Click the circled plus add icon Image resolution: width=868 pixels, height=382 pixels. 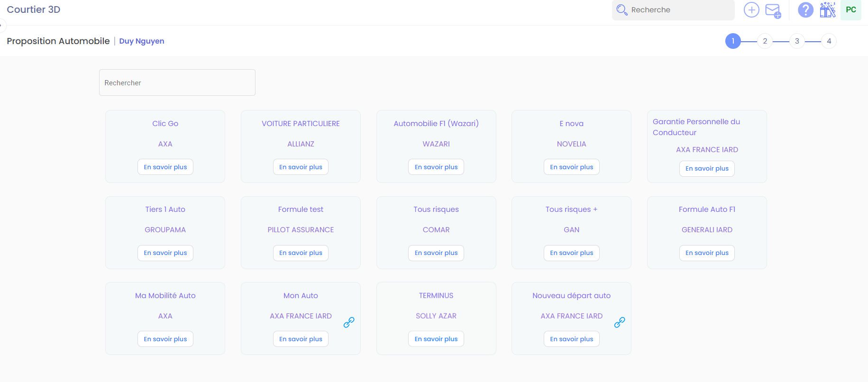(x=751, y=9)
